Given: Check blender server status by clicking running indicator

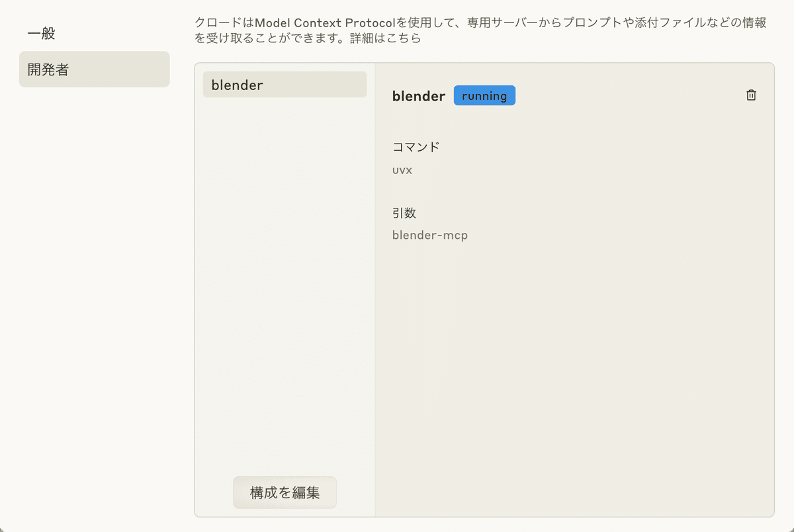Looking at the screenshot, I should (484, 95).
